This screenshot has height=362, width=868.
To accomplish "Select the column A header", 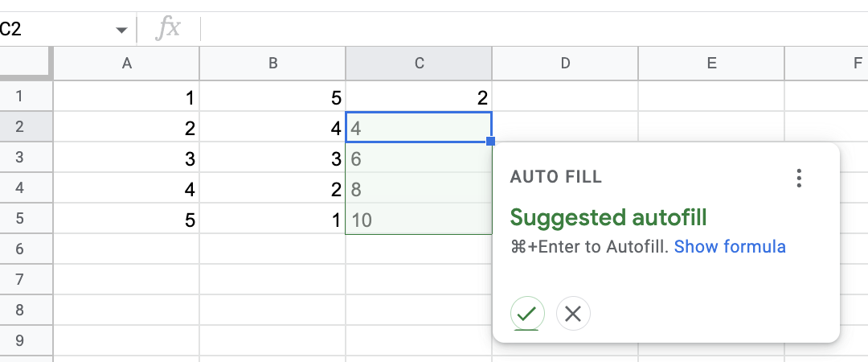I will pos(127,64).
